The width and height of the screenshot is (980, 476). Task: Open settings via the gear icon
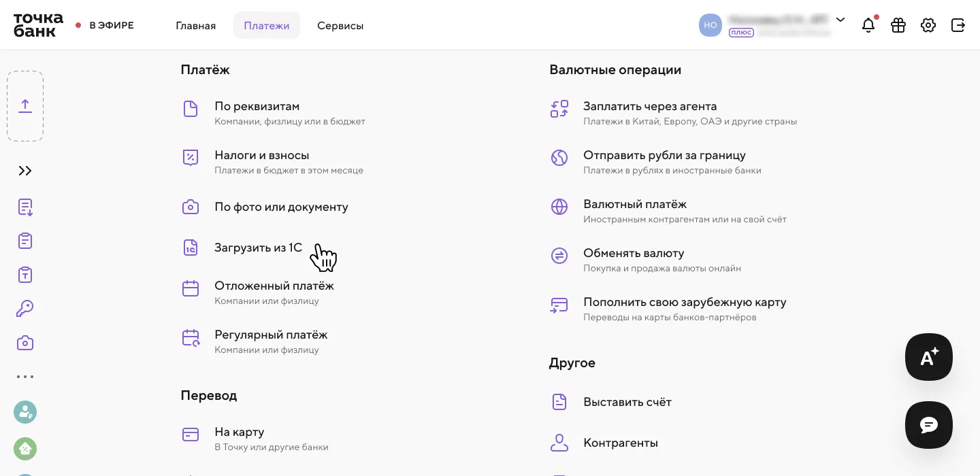[928, 26]
